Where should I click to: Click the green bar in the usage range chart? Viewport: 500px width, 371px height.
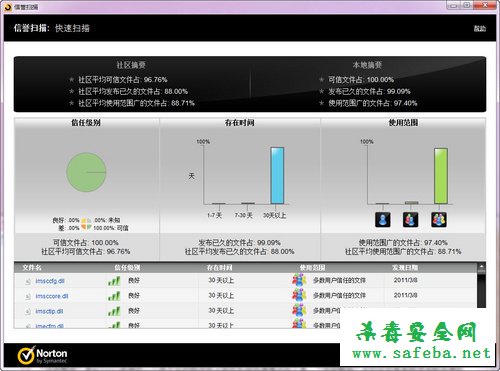[x=441, y=176]
